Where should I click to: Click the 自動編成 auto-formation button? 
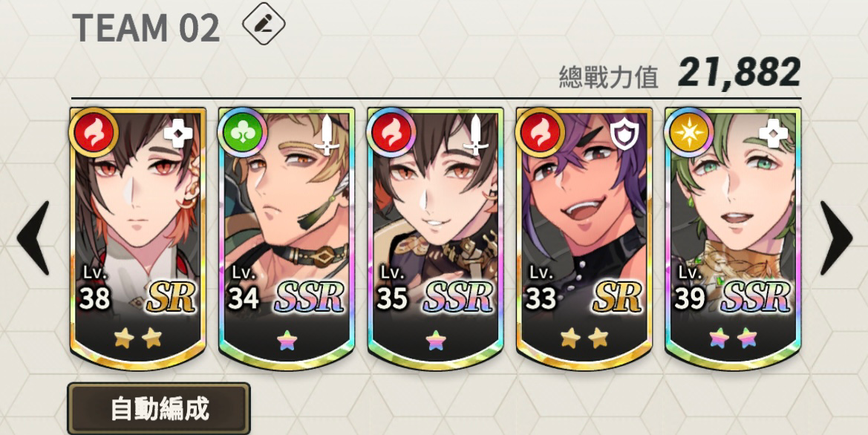click(159, 408)
